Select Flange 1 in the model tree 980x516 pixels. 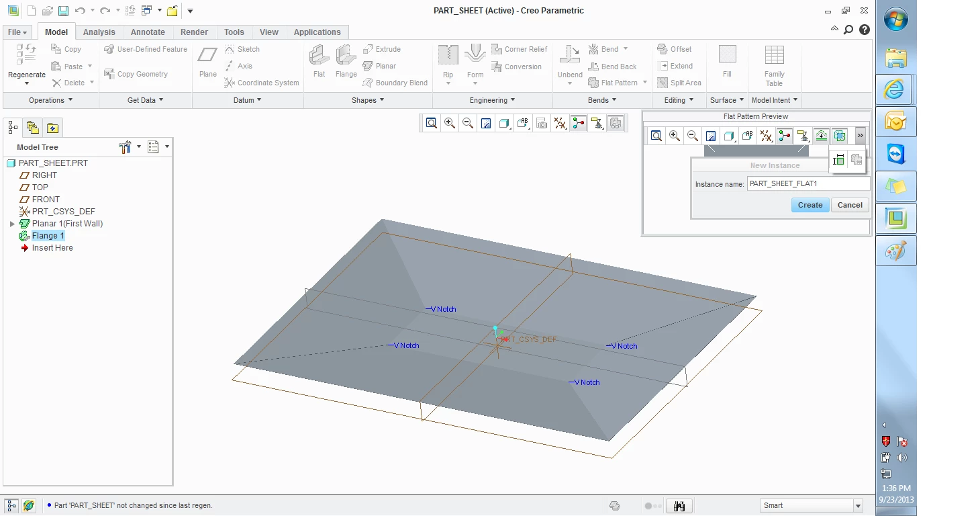(48, 236)
